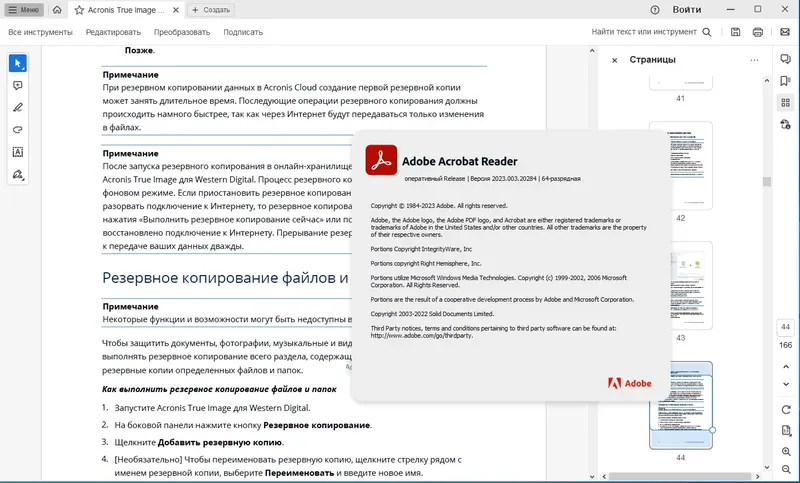Click the Adobe Acrobat Reader logo icon
Viewport: 800px width, 483px height.
(x=381, y=160)
